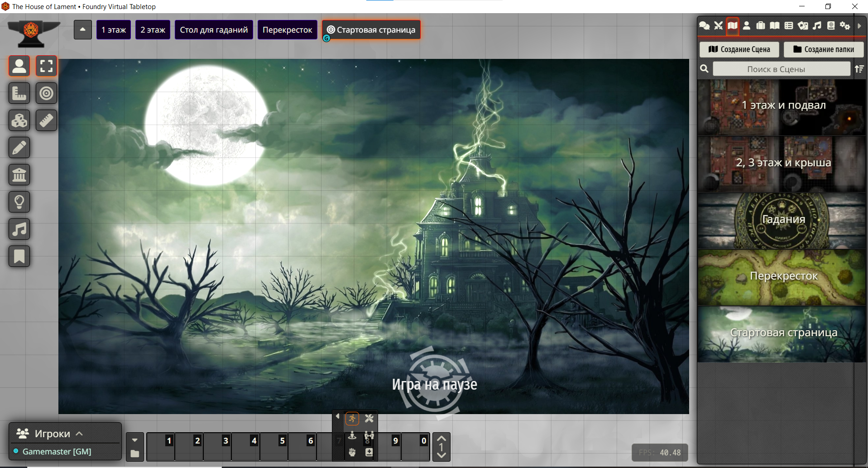
Task: Open the macro directory folder icon
Action: (135, 454)
